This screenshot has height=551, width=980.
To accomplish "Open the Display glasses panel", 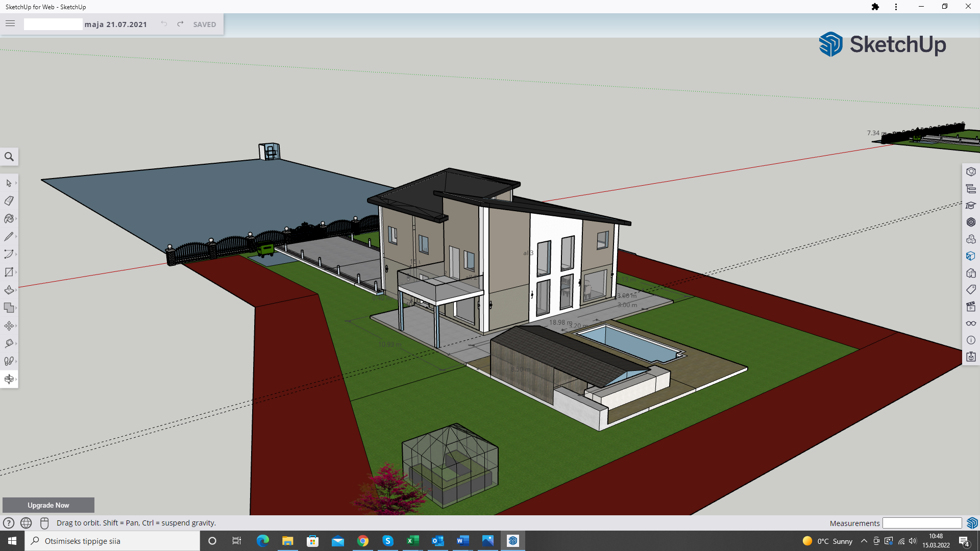I will click(x=971, y=323).
